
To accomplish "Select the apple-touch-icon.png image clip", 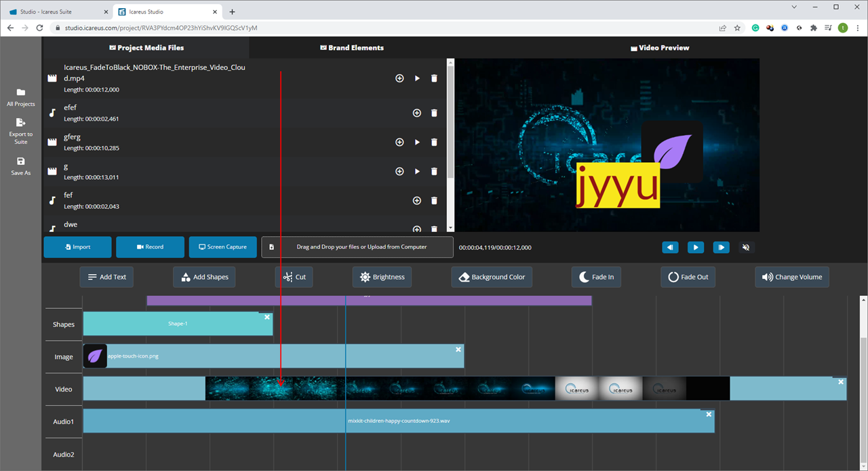I will pyautogui.click(x=271, y=356).
